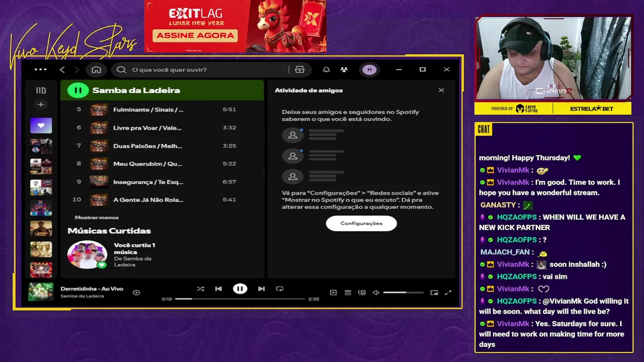Click 'Mostrar menos' to collapse tracks
The height and width of the screenshot is (362, 644).
point(97,217)
